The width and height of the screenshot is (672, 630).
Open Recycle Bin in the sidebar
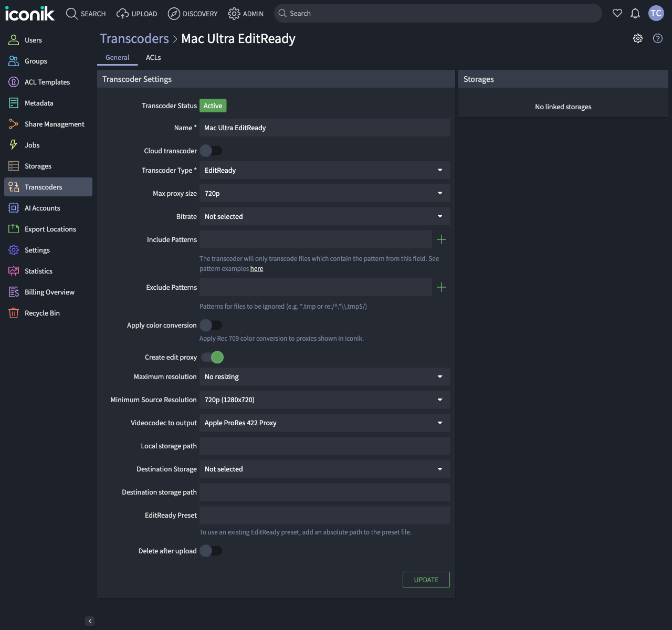48,313
